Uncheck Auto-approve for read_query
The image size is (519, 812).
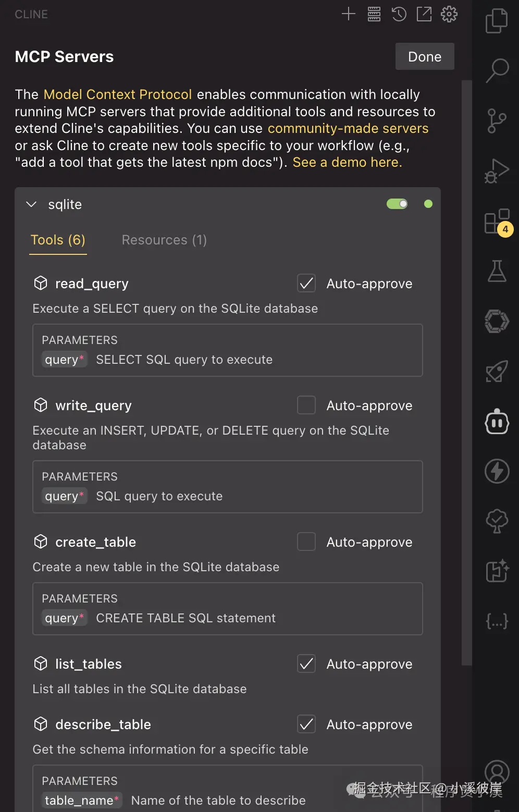pos(306,284)
